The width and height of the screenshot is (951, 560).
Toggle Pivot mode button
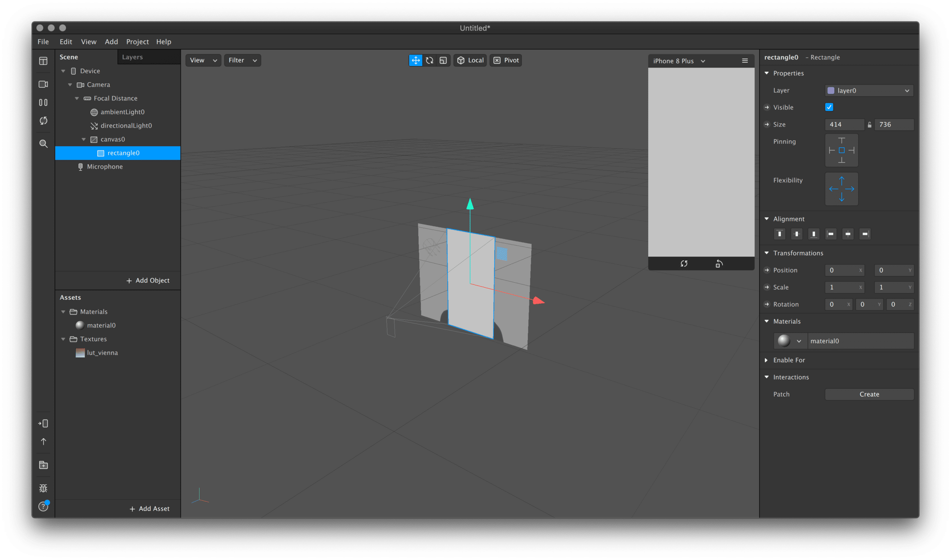(506, 61)
